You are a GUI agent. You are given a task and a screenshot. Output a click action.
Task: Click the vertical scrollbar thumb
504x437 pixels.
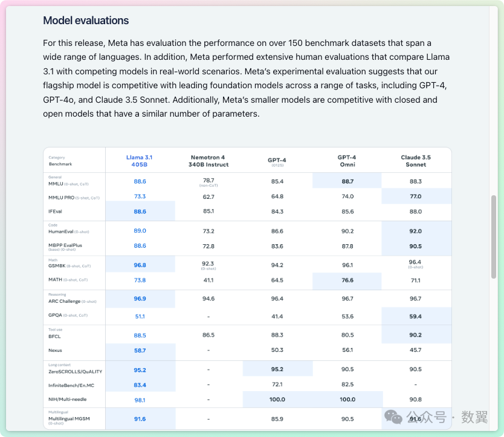[x=494, y=237]
